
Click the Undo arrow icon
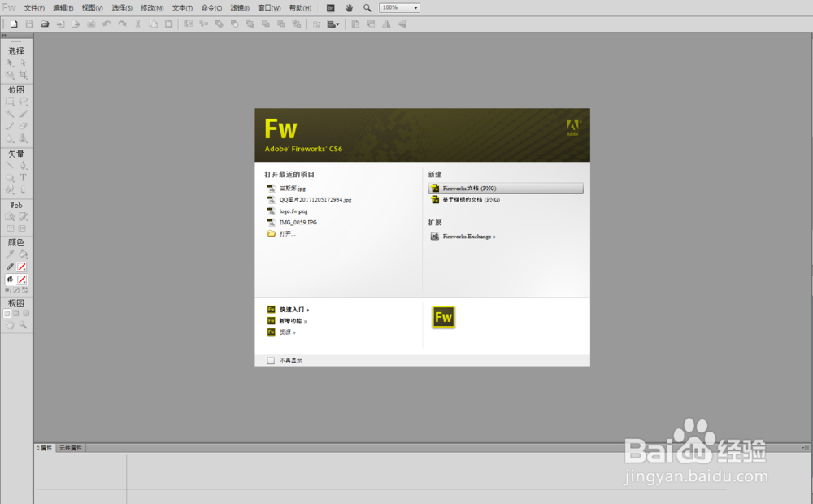click(107, 24)
